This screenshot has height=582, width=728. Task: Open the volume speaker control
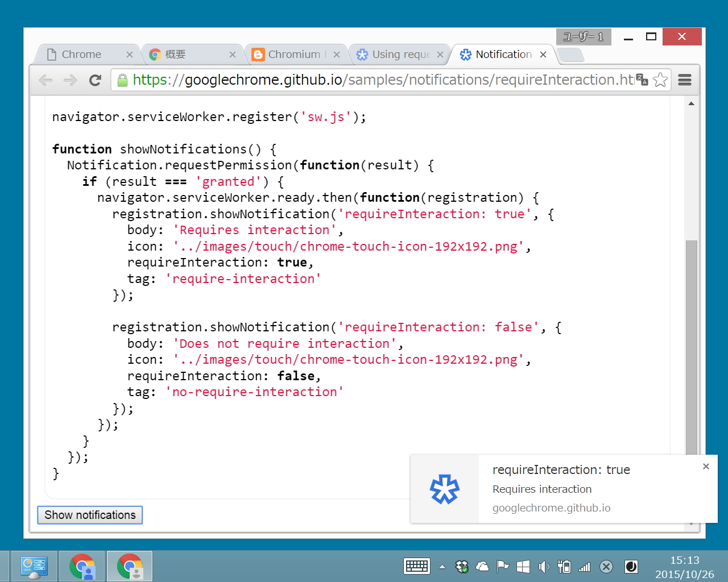pyautogui.click(x=544, y=566)
